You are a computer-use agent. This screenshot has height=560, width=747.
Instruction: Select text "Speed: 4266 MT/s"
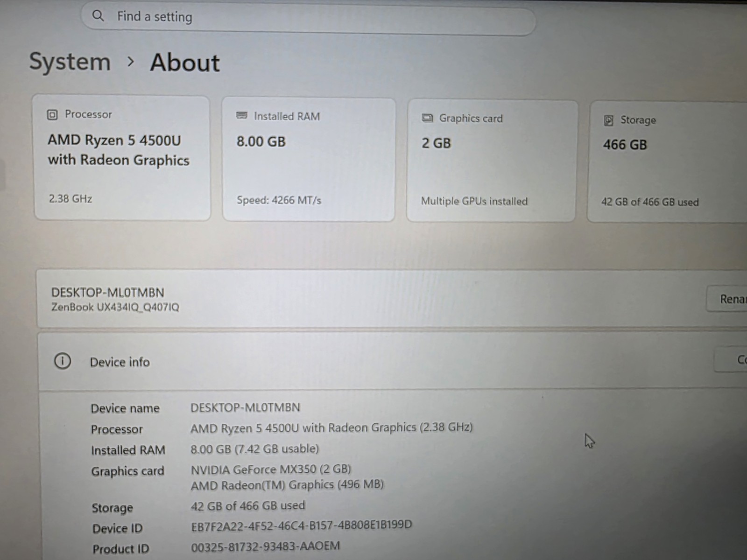pyautogui.click(x=279, y=200)
